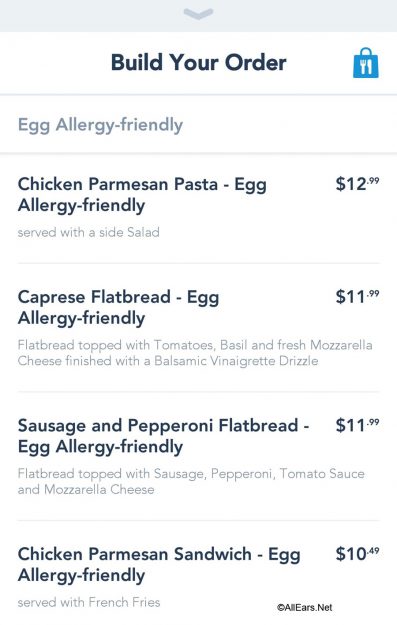Select Chicken Parmesan Pasta item title
The height and width of the screenshot is (625, 397).
tap(142, 195)
